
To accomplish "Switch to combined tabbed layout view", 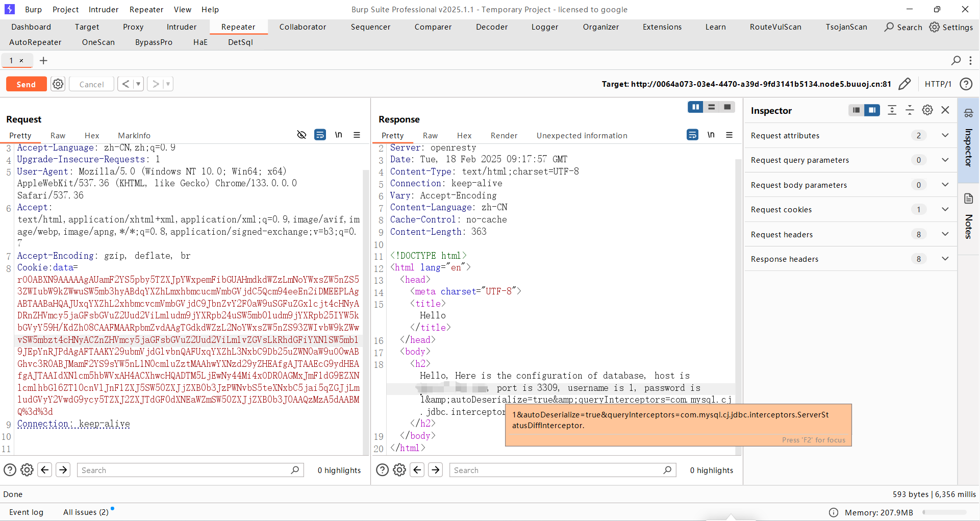I will coord(727,107).
